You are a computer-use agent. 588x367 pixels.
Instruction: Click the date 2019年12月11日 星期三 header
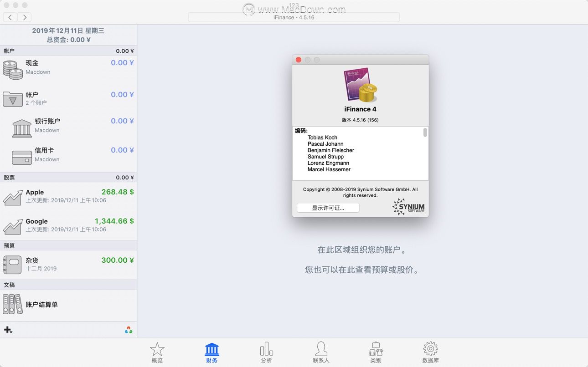pyautogui.click(x=68, y=31)
